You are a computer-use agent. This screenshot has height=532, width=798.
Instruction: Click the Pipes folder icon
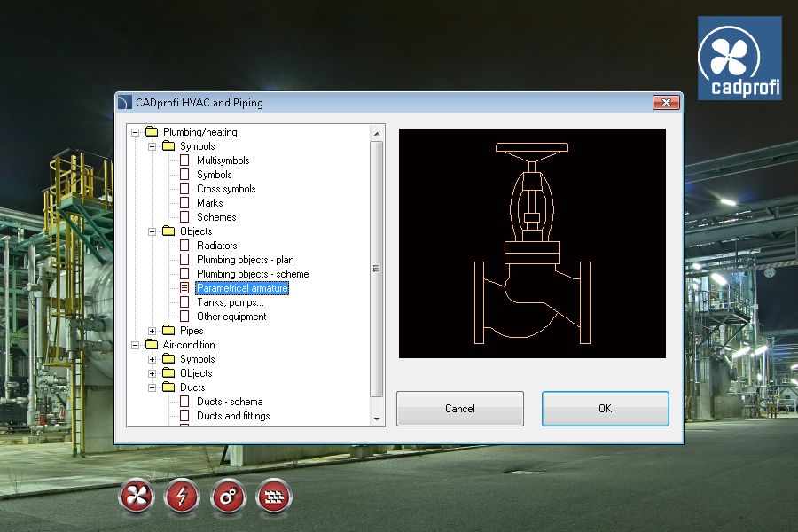coord(168,331)
